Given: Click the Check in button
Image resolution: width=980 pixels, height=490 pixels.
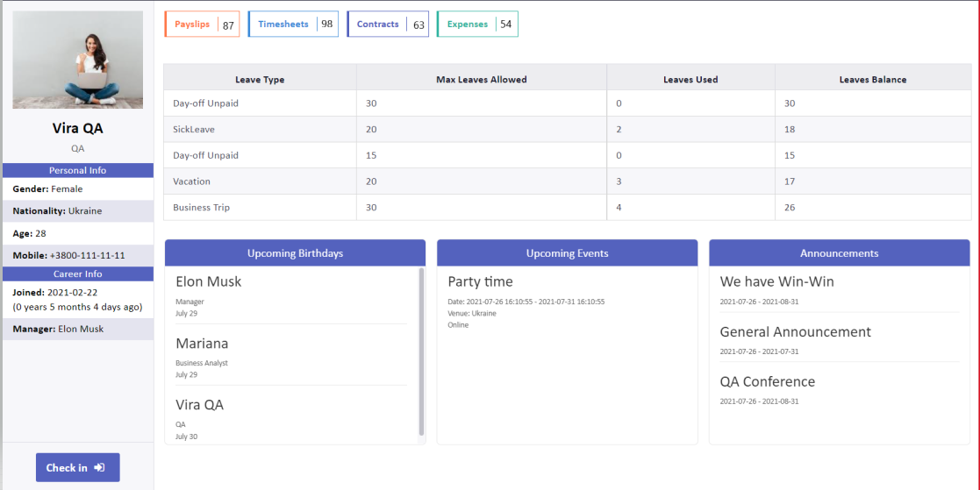Looking at the screenshot, I should click(77, 467).
